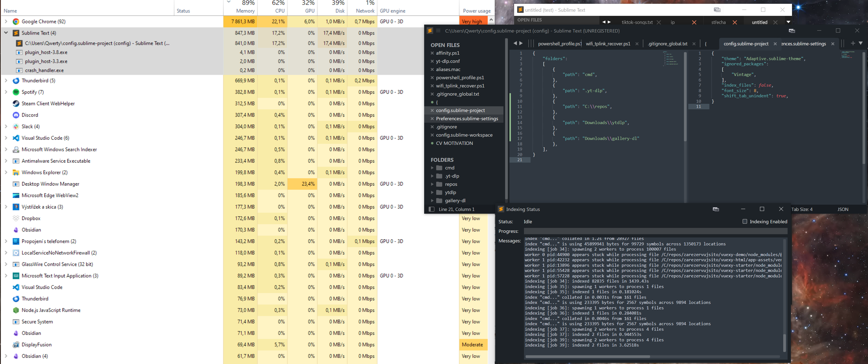Close the wifi_tplink_recover.ps1 tab
This screenshot has width=868, height=364.
[x=637, y=44]
